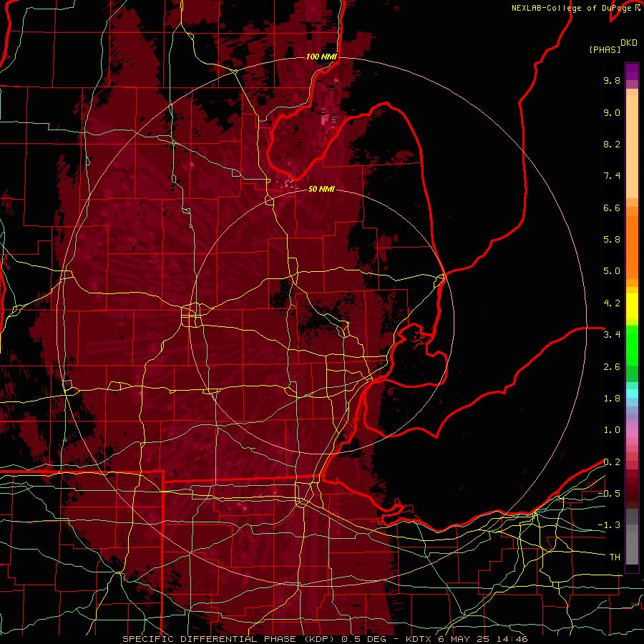Click the 6 MAY 25 date text
This screenshot has width=644, height=644.
click(464, 639)
